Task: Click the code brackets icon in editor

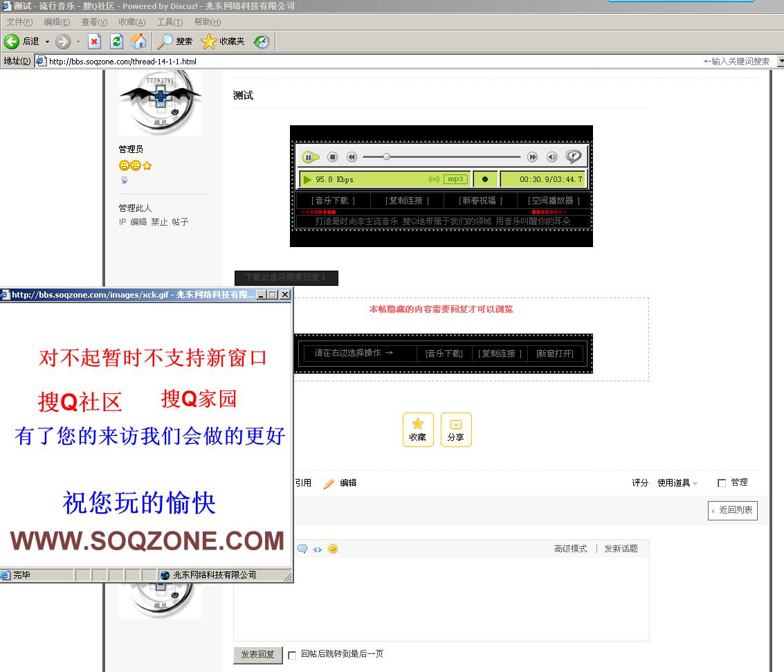Action: tap(318, 550)
